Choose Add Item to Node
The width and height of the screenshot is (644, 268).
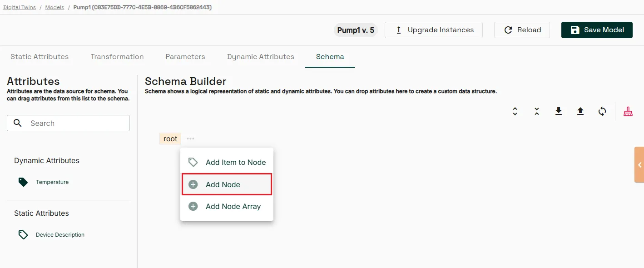[x=227, y=162]
